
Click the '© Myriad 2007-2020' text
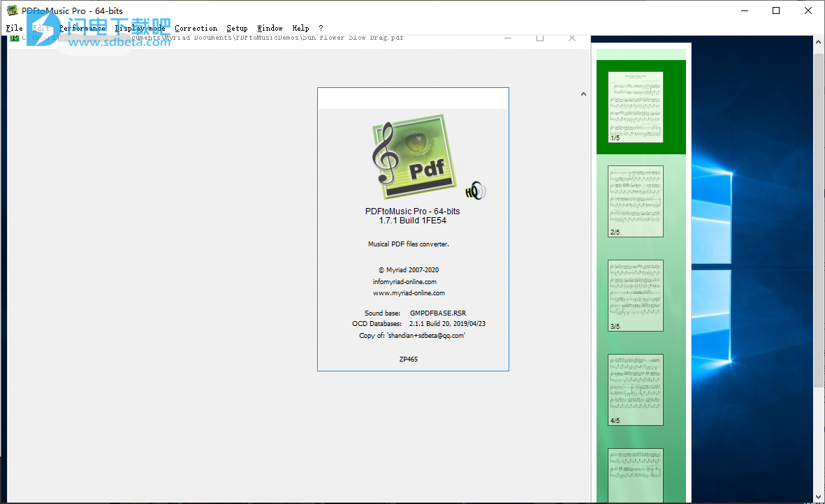click(x=409, y=270)
